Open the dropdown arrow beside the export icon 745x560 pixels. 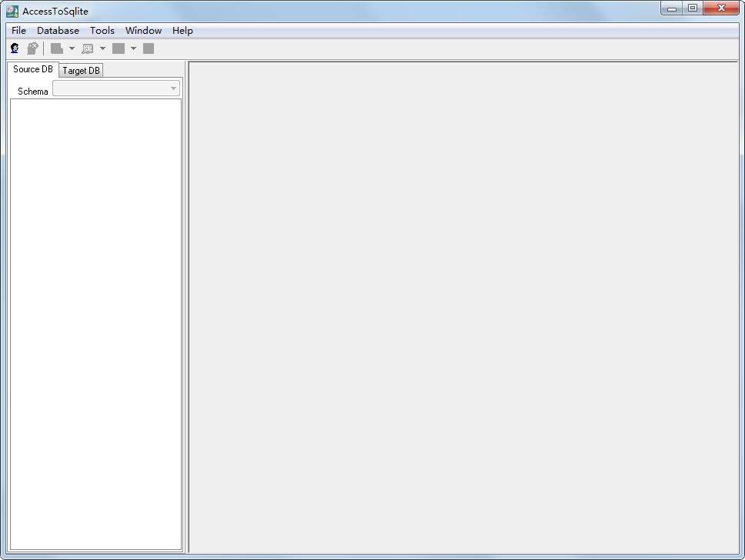72,48
